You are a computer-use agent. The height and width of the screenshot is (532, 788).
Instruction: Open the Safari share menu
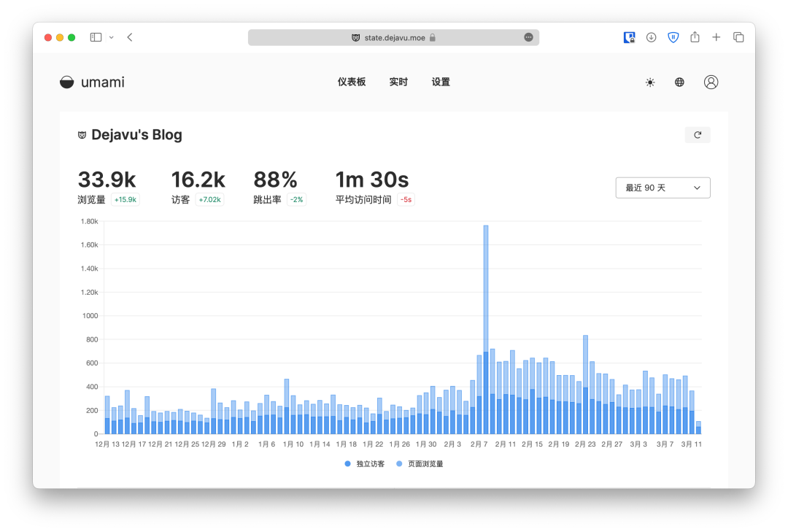click(x=695, y=36)
